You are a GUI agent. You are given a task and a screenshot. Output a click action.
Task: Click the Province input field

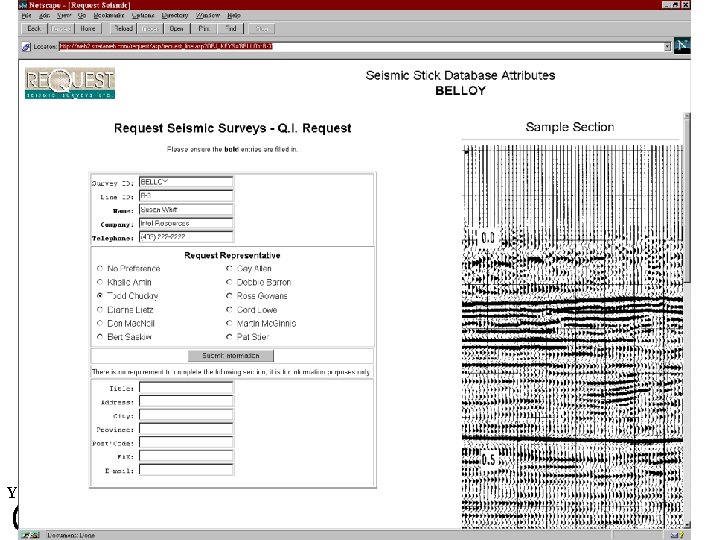(x=186, y=429)
